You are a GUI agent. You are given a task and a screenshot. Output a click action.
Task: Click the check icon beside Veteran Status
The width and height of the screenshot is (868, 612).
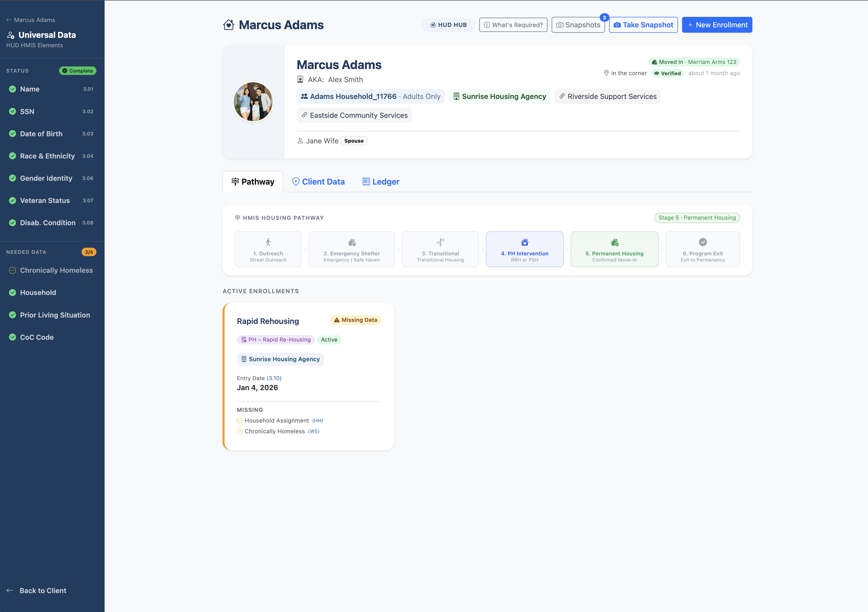click(x=13, y=201)
